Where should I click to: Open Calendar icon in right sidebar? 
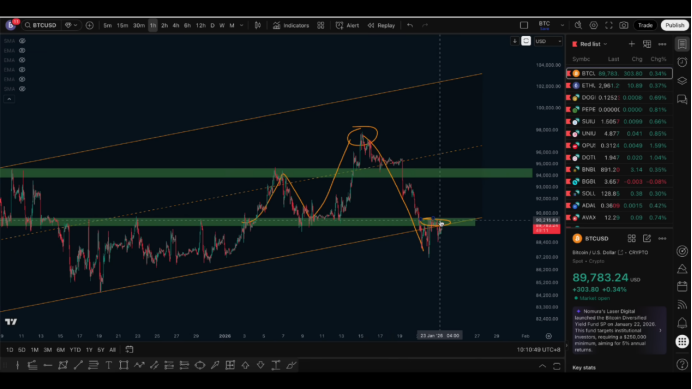(x=682, y=287)
